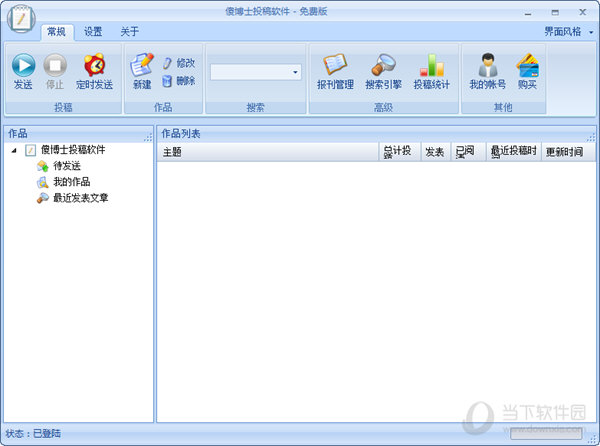The image size is (600, 446).
Task: Switch to the 常规 tab
Action: (57, 32)
